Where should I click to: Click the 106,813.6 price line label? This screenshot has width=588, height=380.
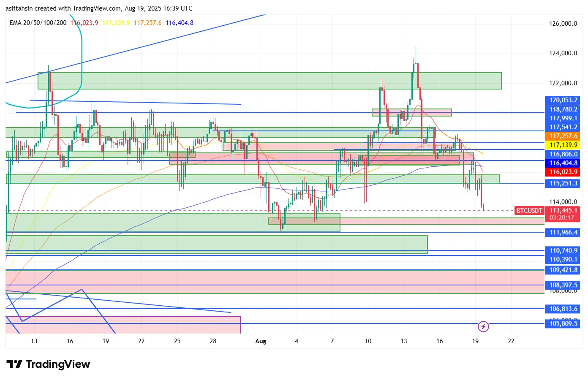tap(563, 309)
